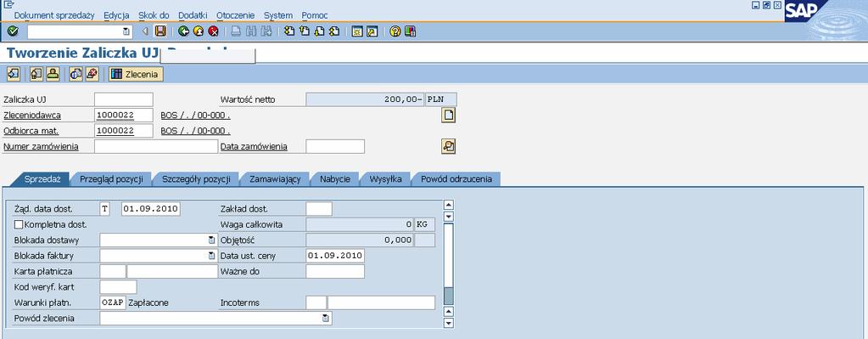Click the Print icon in toolbar
The width and height of the screenshot is (868, 339).
tap(236, 31)
